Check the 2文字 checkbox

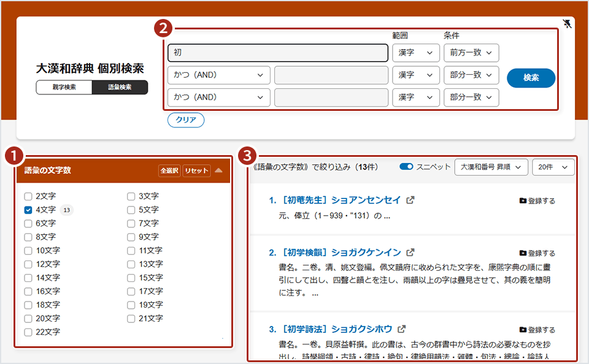28,196
